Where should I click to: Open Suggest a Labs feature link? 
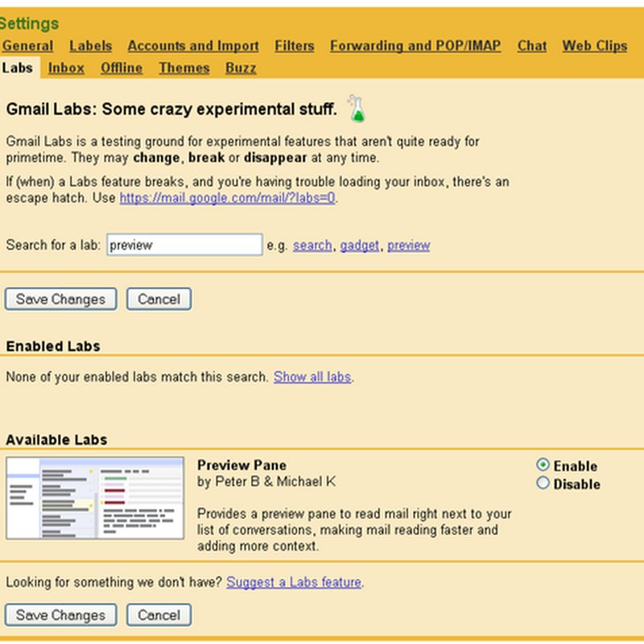(x=294, y=582)
